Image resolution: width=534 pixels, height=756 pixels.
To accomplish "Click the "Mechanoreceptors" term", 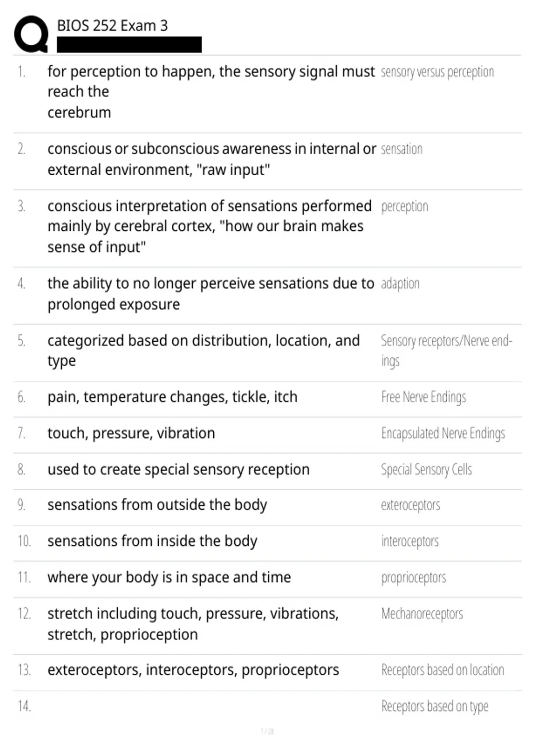I will [x=422, y=614].
